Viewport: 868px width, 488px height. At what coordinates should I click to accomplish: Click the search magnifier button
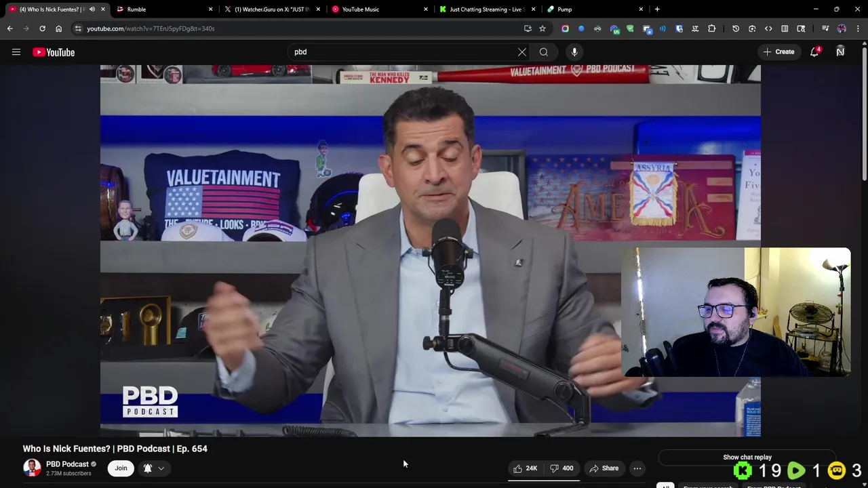click(544, 52)
